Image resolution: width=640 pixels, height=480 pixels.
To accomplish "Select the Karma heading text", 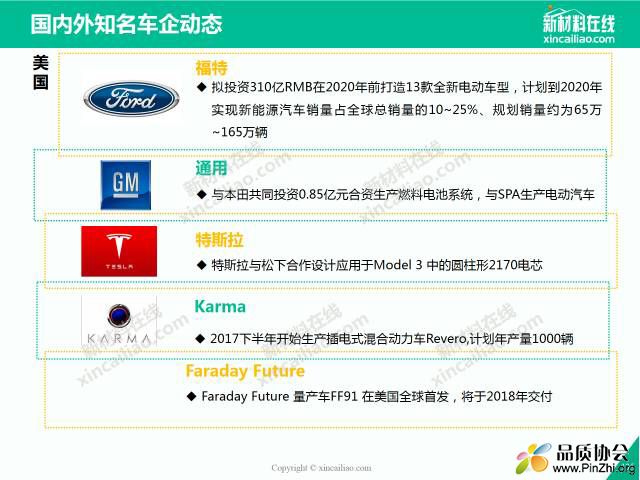I will tap(220, 307).
